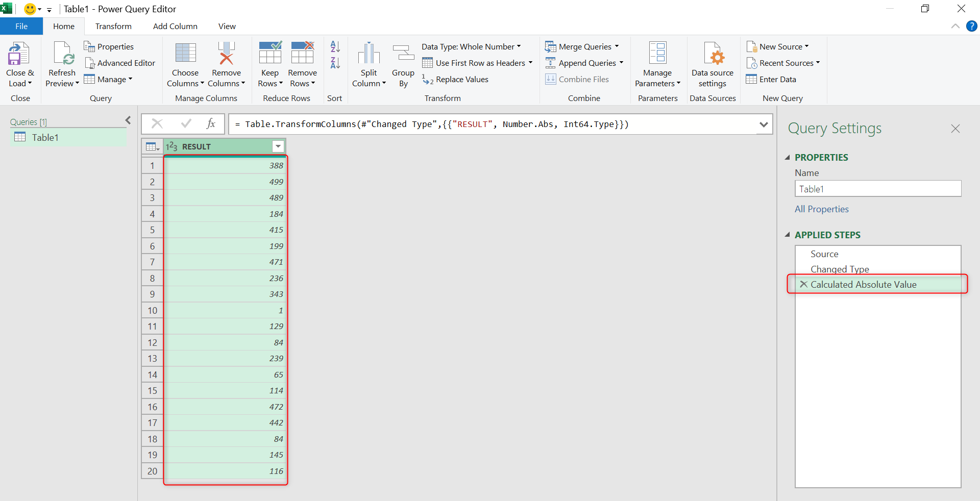Click the Remove Columns icon
The width and height of the screenshot is (980, 501).
pyautogui.click(x=226, y=54)
